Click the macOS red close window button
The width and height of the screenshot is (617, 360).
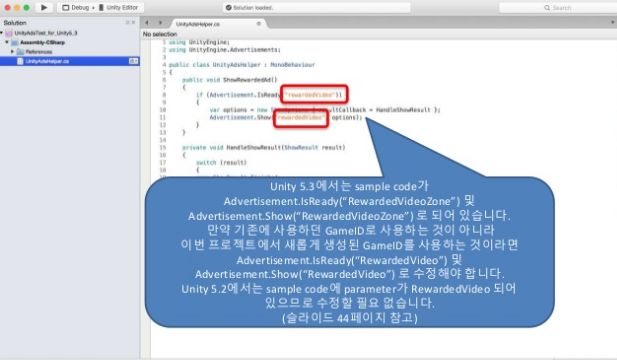pos(7,7)
